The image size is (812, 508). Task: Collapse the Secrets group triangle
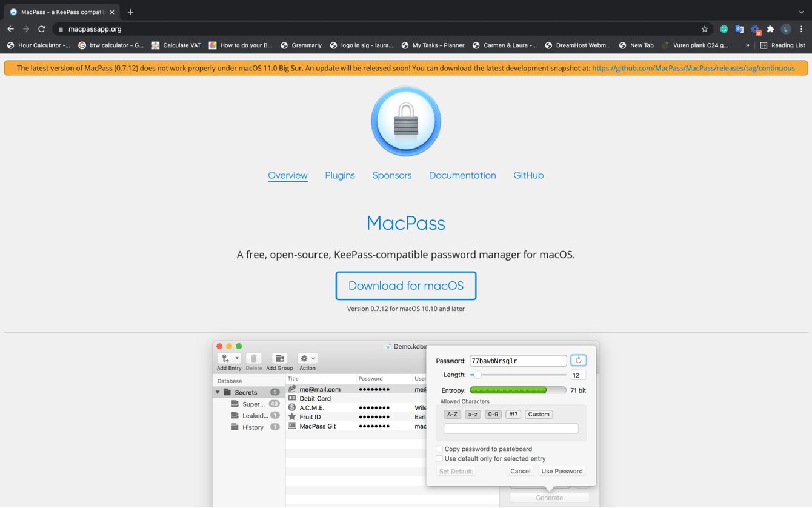coord(218,392)
